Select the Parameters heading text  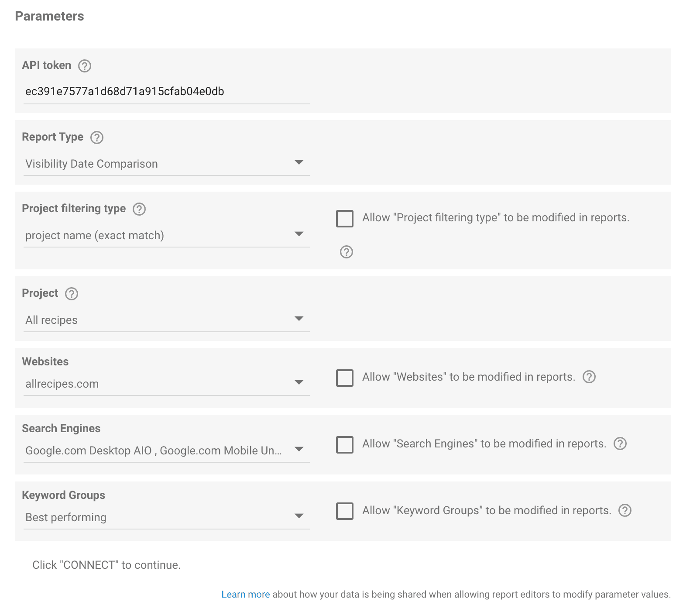(49, 16)
